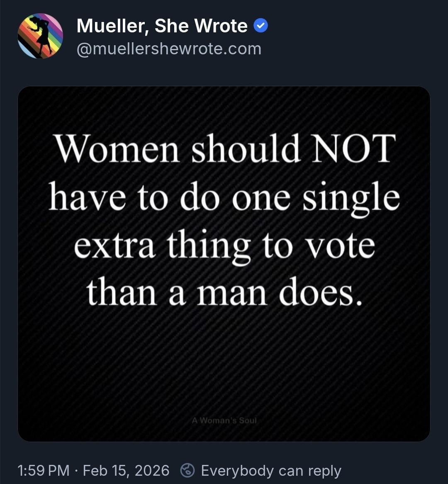Open the Mueller, She Wrote display name
Screen dimensions: 448x484
[x=162, y=26]
